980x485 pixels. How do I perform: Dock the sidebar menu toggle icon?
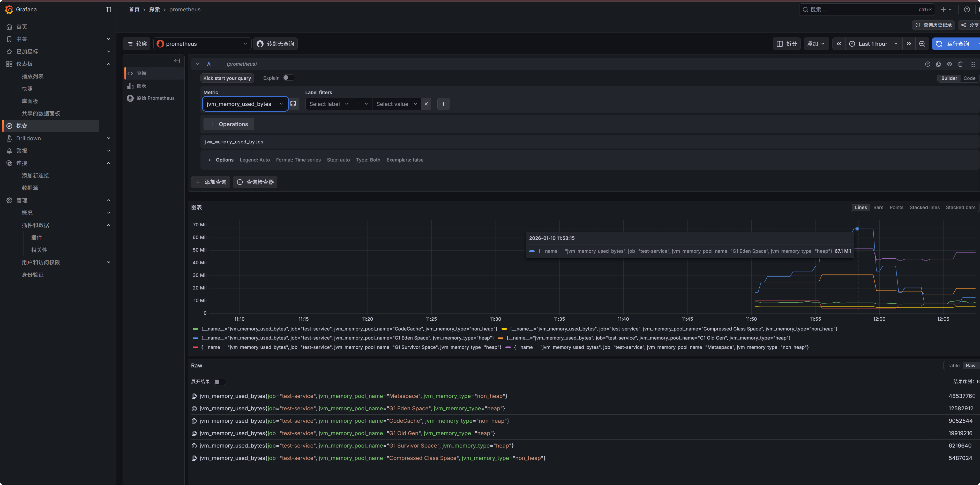pyautogui.click(x=108, y=10)
